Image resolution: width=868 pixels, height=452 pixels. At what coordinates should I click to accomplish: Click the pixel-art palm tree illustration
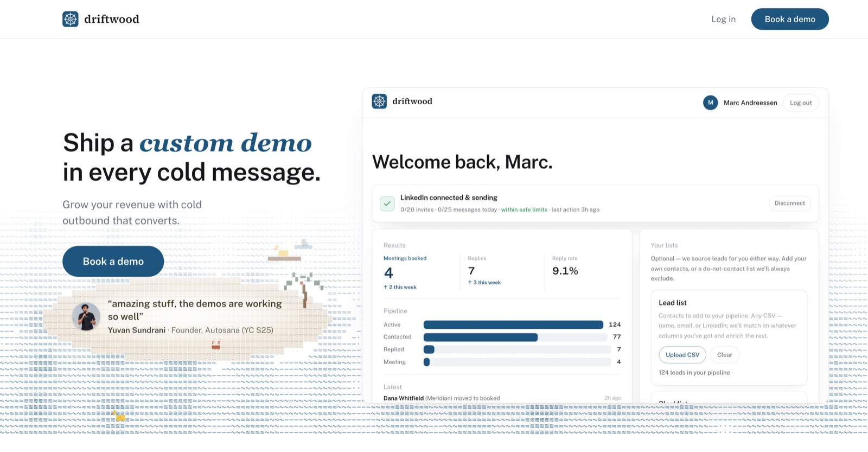(x=304, y=290)
